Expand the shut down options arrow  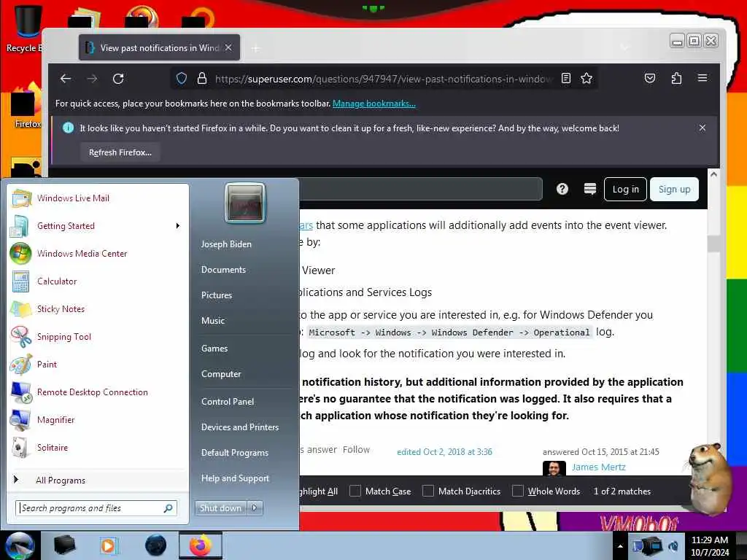(255, 508)
